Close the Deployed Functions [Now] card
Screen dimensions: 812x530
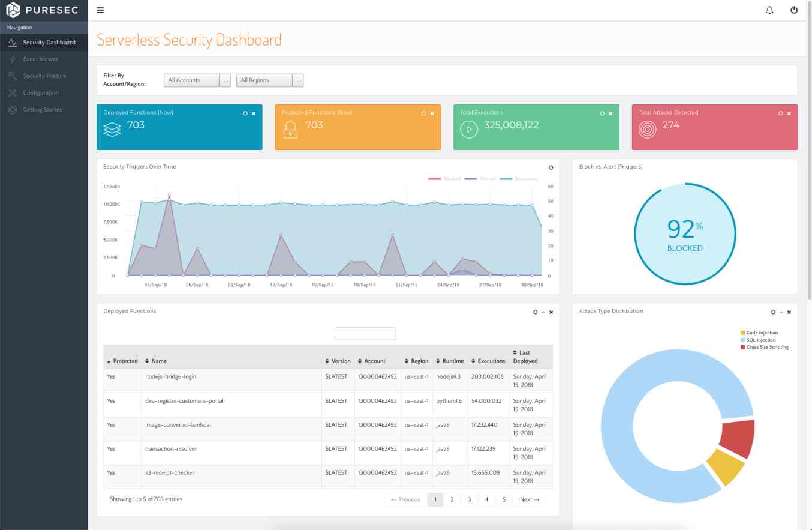(x=254, y=113)
